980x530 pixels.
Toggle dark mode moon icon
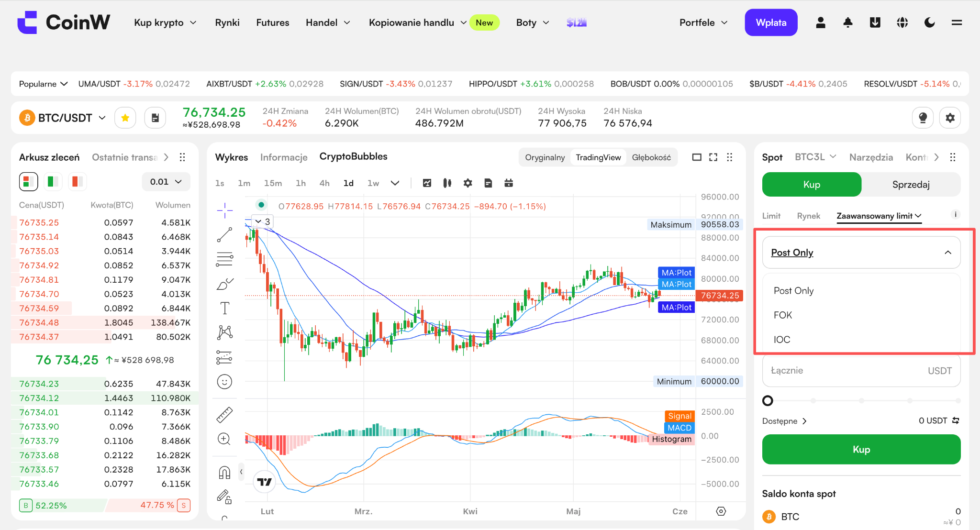point(929,22)
